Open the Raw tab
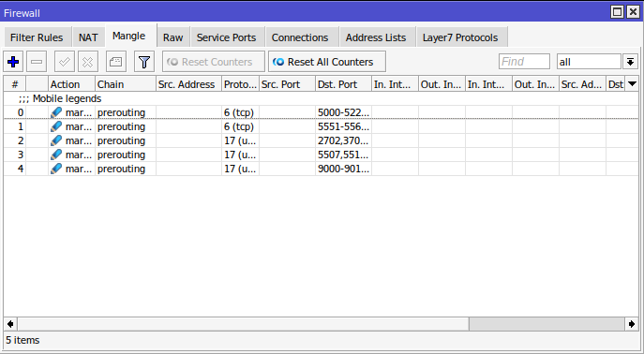Viewport: 644px width, 354px height. click(172, 37)
